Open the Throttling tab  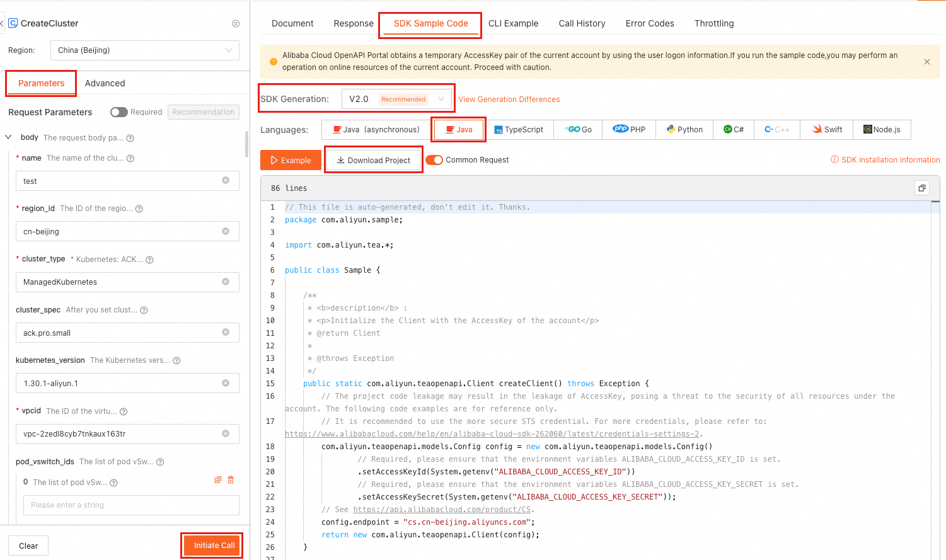click(x=714, y=23)
